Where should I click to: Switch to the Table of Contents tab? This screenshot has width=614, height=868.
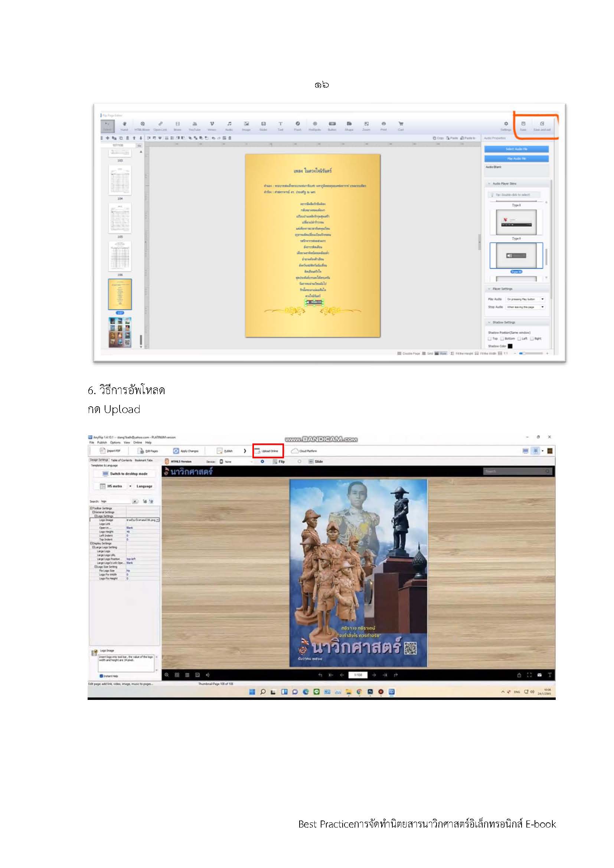(121, 460)
